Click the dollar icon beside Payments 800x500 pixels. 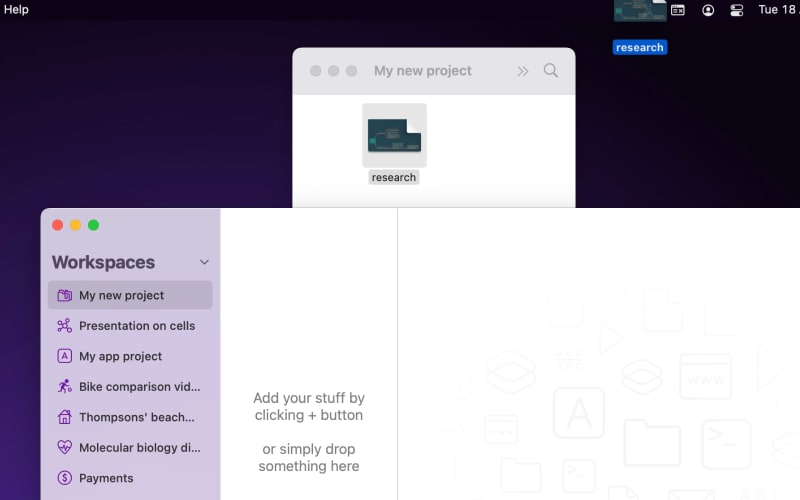click(x=64, y=478)
